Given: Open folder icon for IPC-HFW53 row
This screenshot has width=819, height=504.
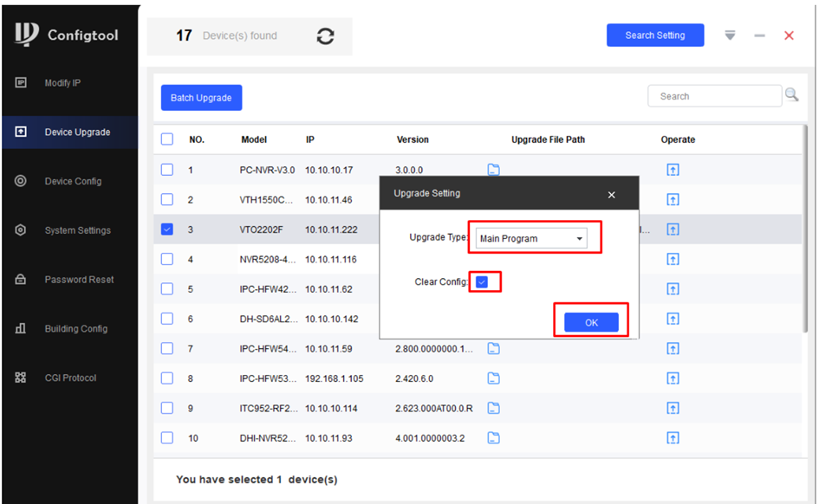Looking at the screenshot, I should [x=493, y=378].
